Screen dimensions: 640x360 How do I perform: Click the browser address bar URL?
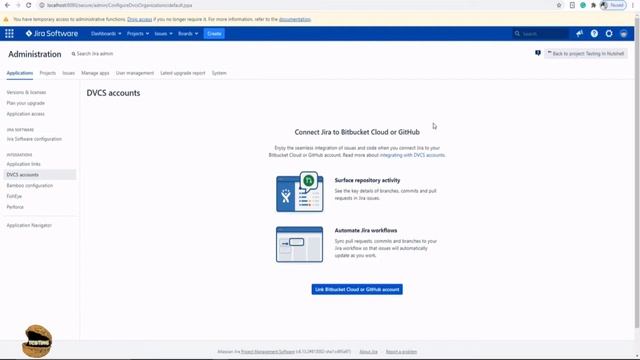pos(119,5)
